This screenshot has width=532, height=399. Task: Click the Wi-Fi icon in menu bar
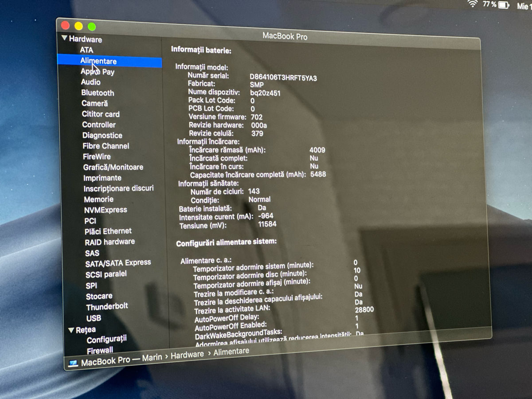(x=473, y=4)
